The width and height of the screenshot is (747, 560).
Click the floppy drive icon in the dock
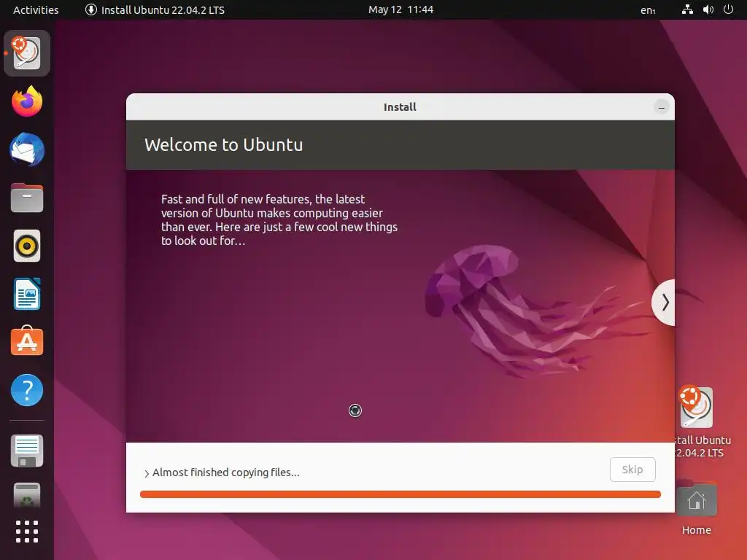click(x=27, y=451)
